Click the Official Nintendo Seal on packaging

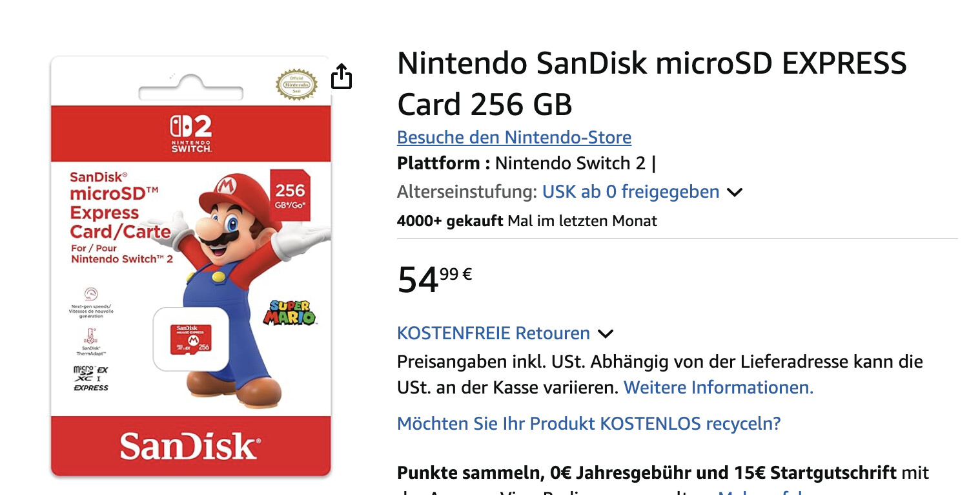(296, 85)
